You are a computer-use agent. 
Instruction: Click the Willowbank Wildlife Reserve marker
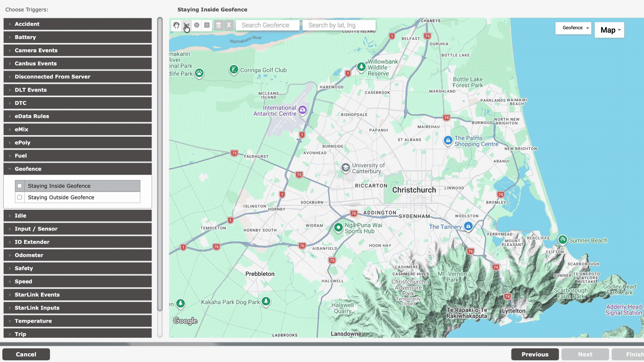pos(361,67)
